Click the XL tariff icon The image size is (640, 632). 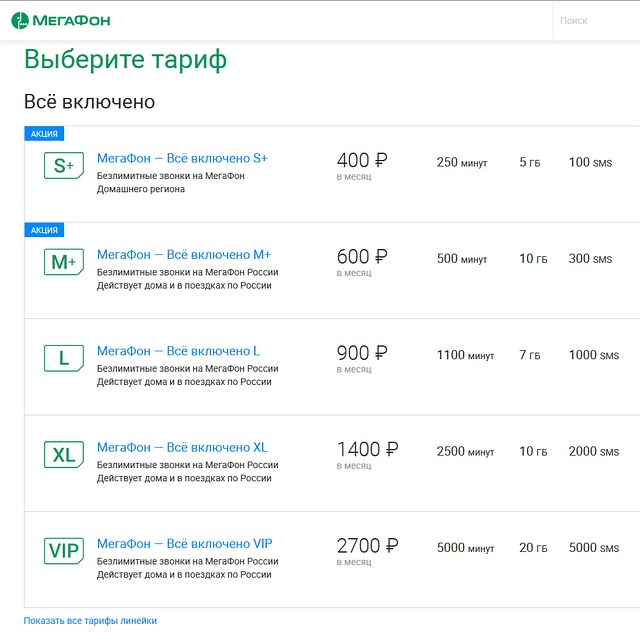[x=64, y=454]
